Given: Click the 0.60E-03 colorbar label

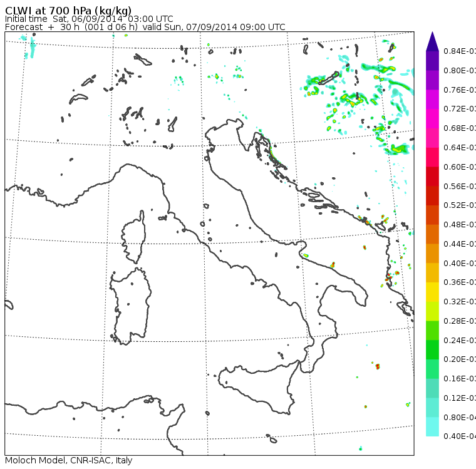Looking at the screenshot, I should (x=460, y=167).
